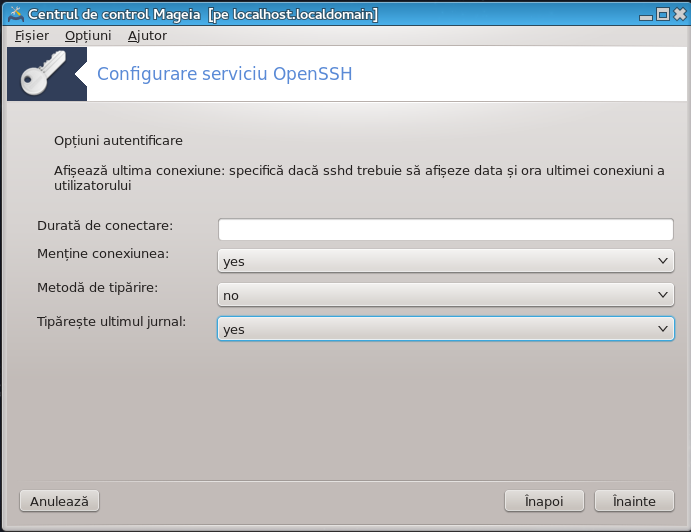Close the Mageia control center window
Image resolution: width=691 pixels, height=532 pixels.
pyautogui.click(x=680, y=15)
